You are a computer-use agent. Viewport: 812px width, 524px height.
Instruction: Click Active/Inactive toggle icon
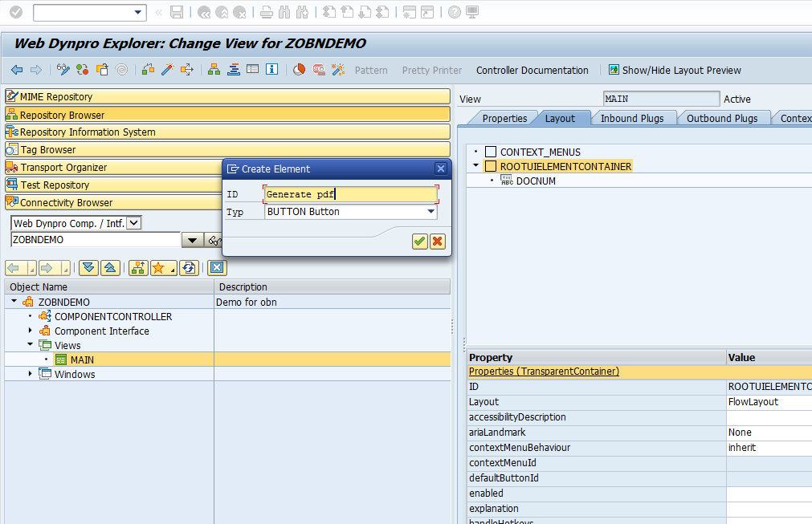click(82, 70)
